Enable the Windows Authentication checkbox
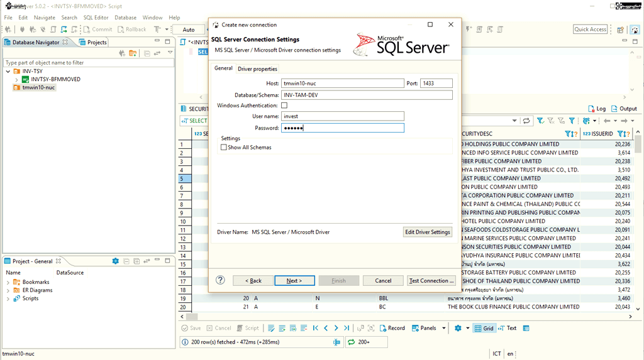This screenshot has height=360, width=644. pos(284,106)
